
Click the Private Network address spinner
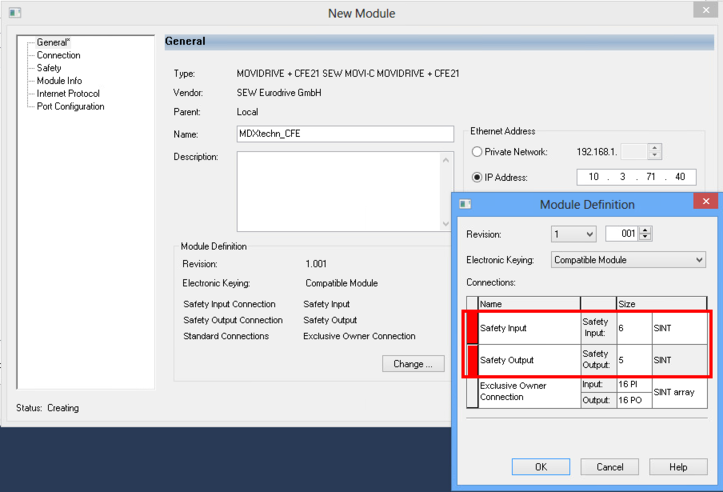pos(655,152)
